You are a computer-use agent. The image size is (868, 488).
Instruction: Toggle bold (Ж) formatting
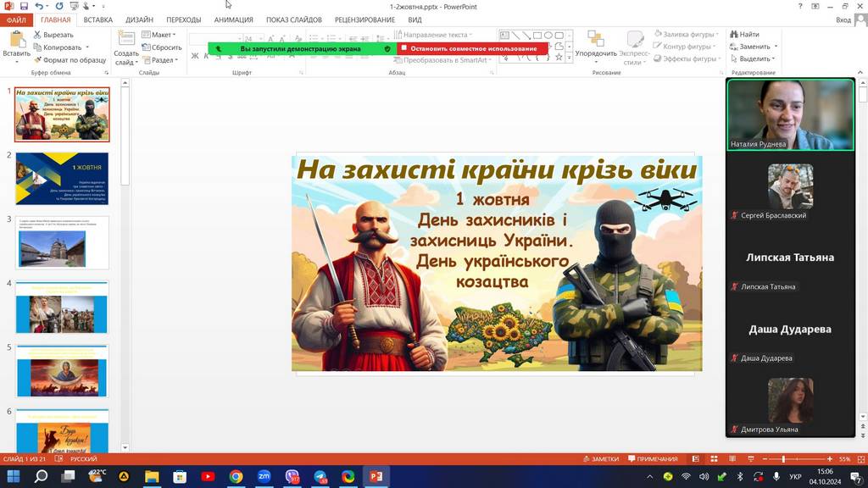point(195,56)
